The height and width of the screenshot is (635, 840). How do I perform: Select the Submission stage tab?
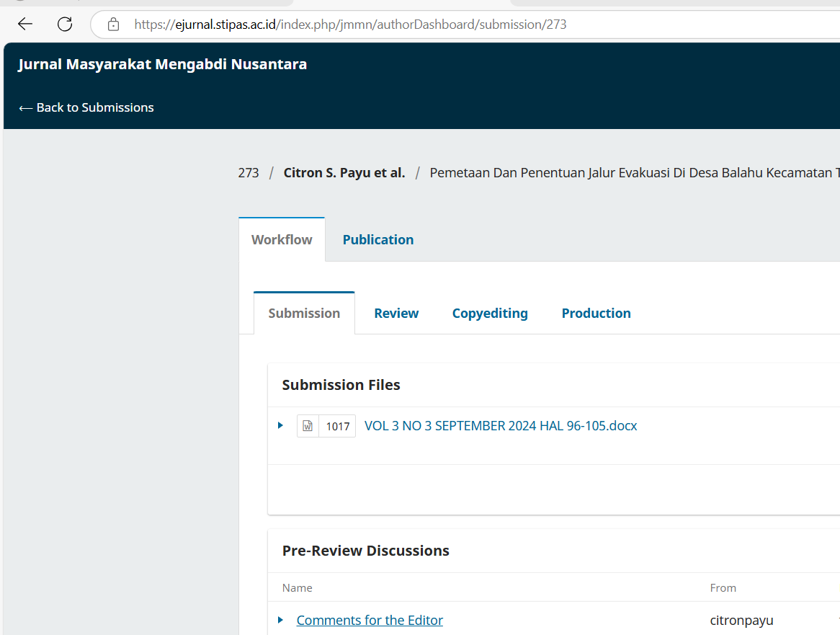pos(304,314)
